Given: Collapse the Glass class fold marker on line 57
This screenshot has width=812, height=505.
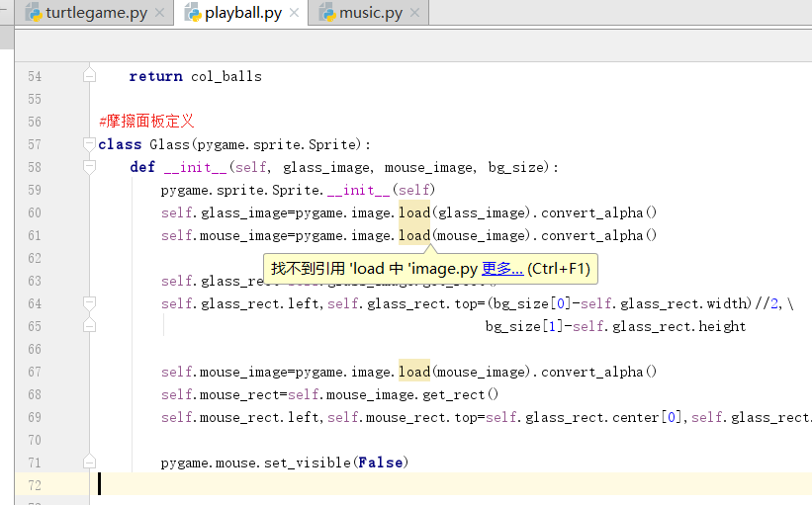Looking at the screenshot, I should (x=89, y=144).
